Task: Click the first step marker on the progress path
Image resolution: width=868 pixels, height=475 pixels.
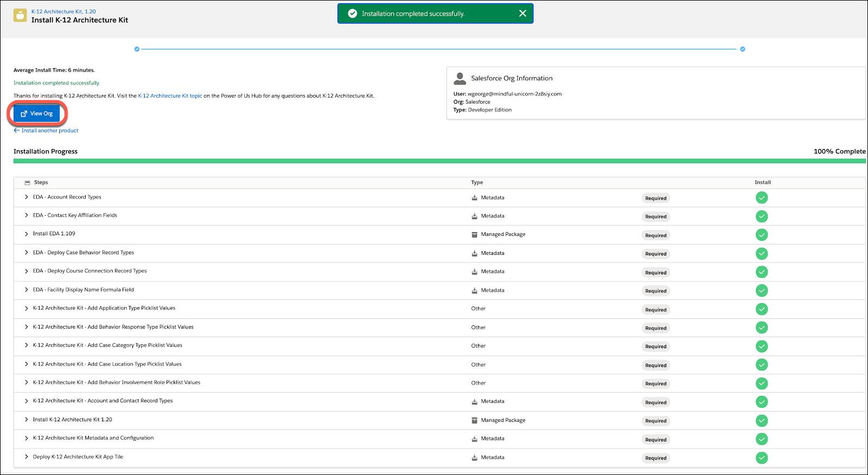Action: tap(137, 49)
